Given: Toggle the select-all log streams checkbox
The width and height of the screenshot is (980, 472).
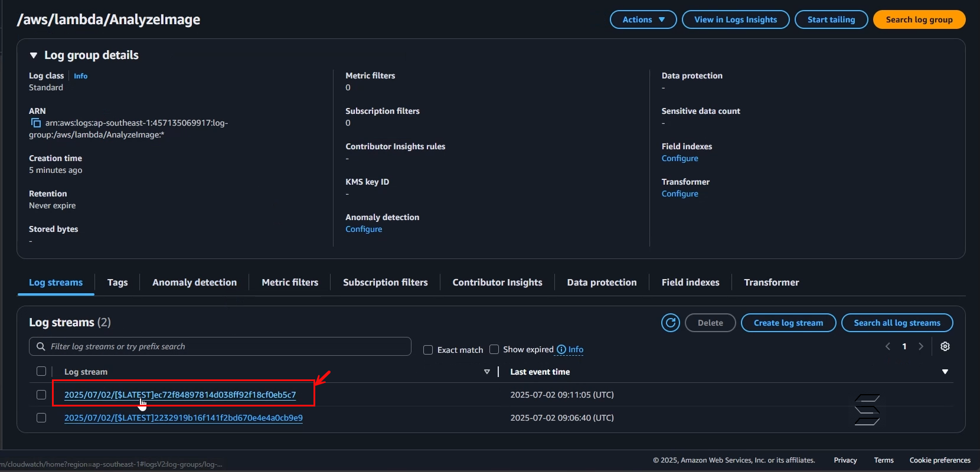Looking at the screenshot, I should [41, 371].
